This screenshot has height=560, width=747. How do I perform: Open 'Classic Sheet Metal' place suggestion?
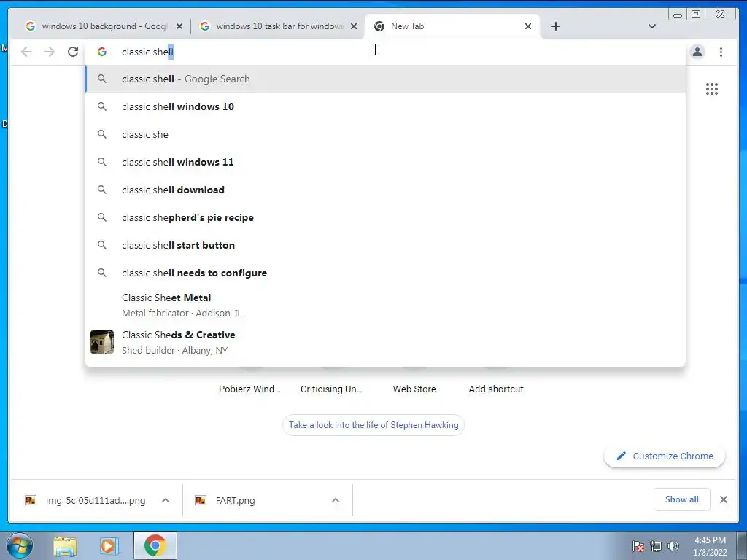pos(385,306)
